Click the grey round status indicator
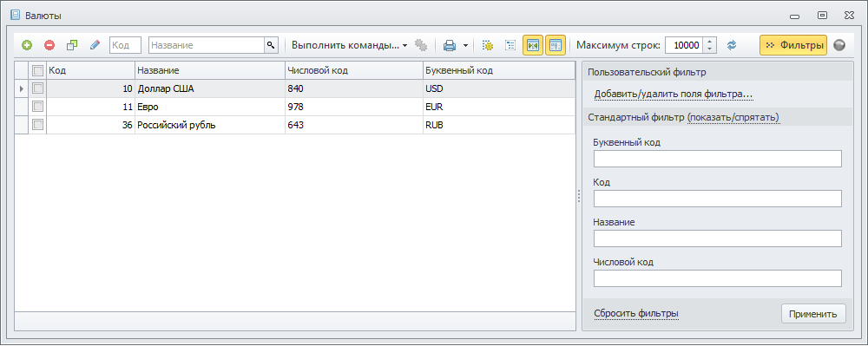868x346 pixels. click(x=839, y=45)
